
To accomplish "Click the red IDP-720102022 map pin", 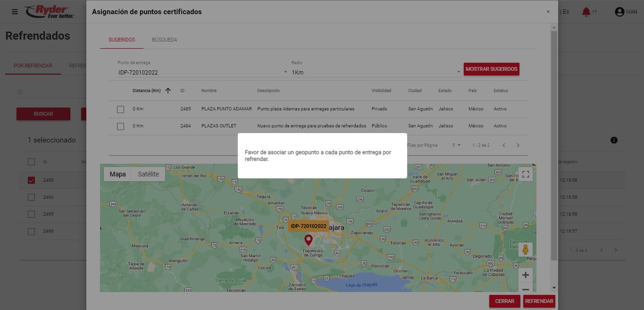I will point(309,240).
